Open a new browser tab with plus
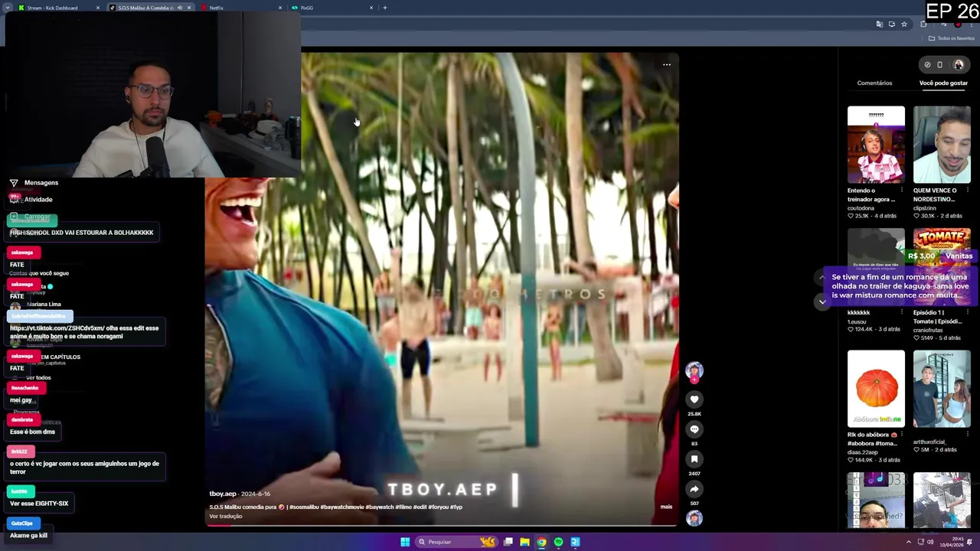980x551 pixels. pos(385,8)
